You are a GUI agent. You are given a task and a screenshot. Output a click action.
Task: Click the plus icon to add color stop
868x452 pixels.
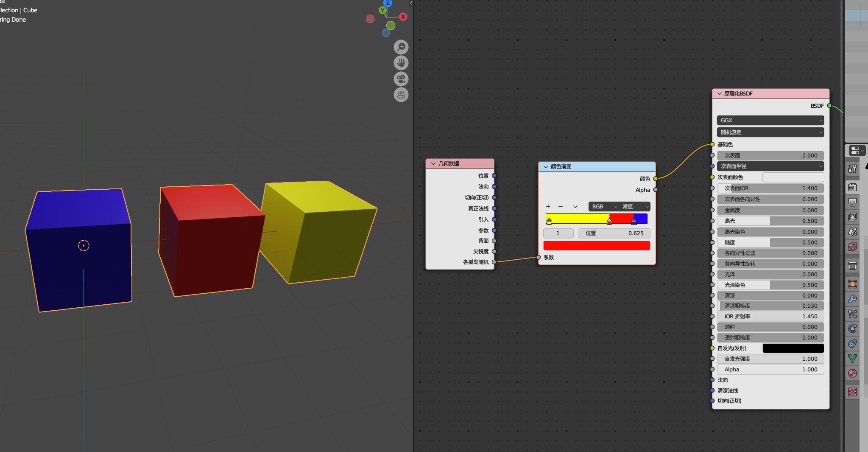point(548,207)
